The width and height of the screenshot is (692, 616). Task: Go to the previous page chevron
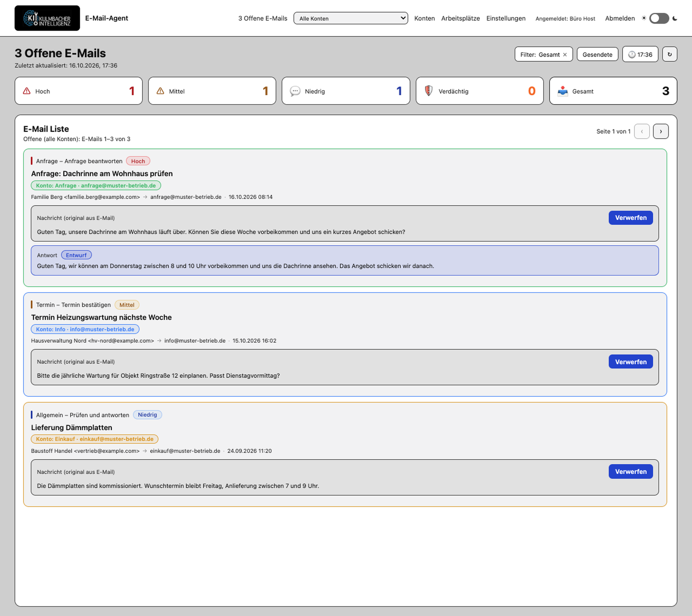pos(641,131)
